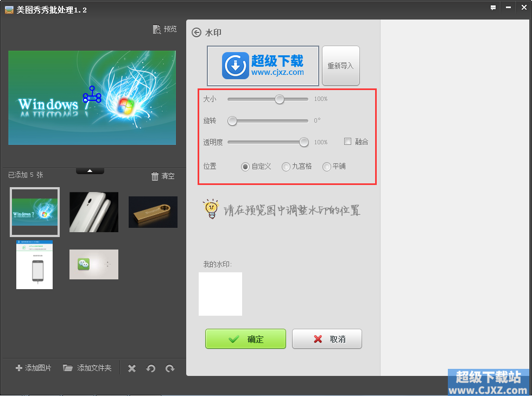Click the 0° rotation value
The height and width of the screenshot is (396, 532).
(317, 120)
